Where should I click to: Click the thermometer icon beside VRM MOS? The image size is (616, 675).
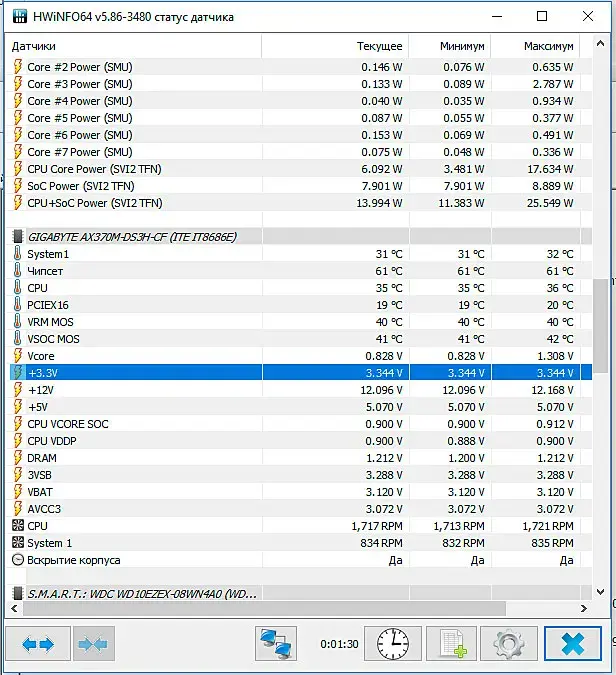(x=18, y=322)
